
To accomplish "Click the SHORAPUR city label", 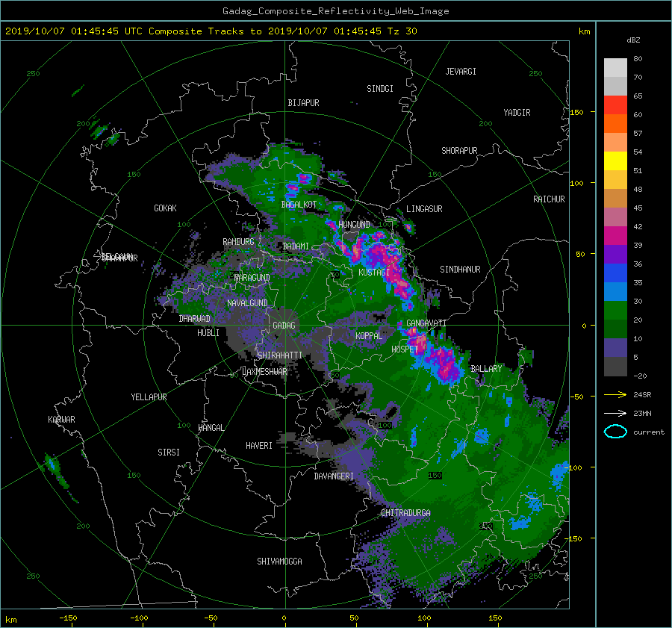I will tap(459, 150).
